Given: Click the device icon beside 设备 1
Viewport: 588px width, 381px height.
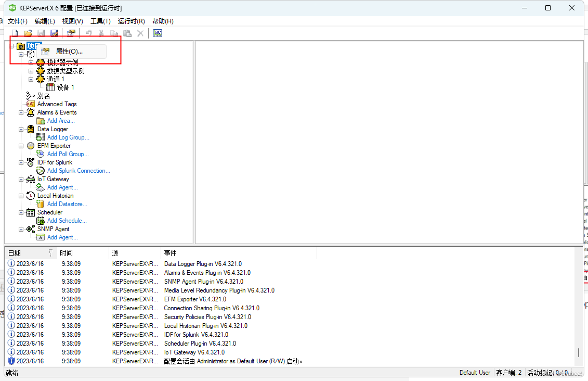Looking at the screenshot, I should pos(50,87).
